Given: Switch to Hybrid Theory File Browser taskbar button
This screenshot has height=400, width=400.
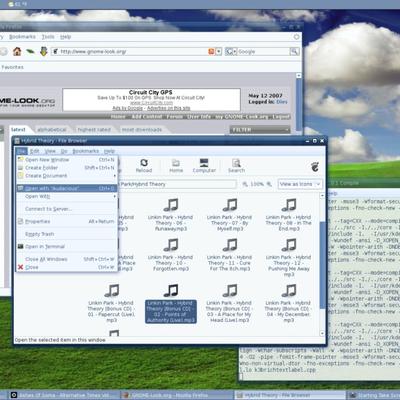Looking at the screenshot, I should pyautogui.click(x=289, y=395).
